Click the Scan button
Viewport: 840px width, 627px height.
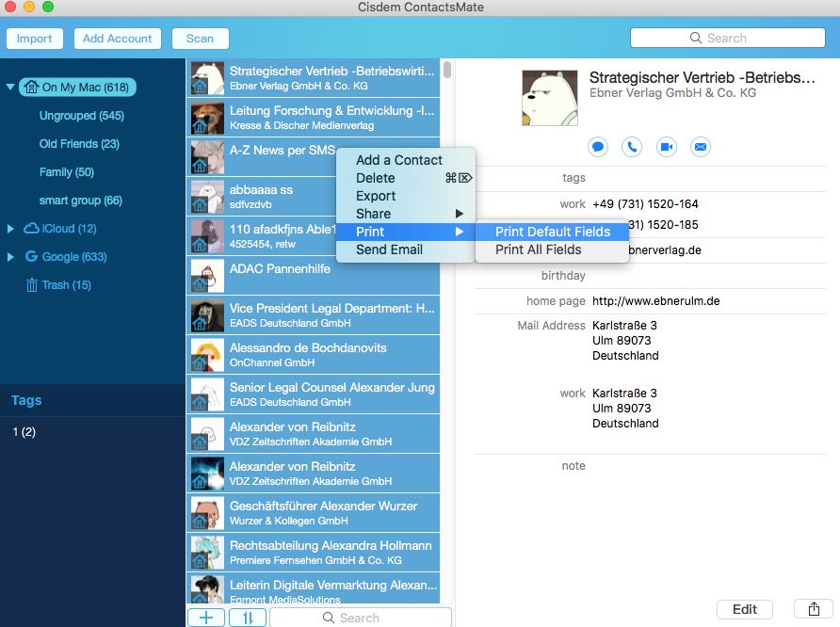200,39
